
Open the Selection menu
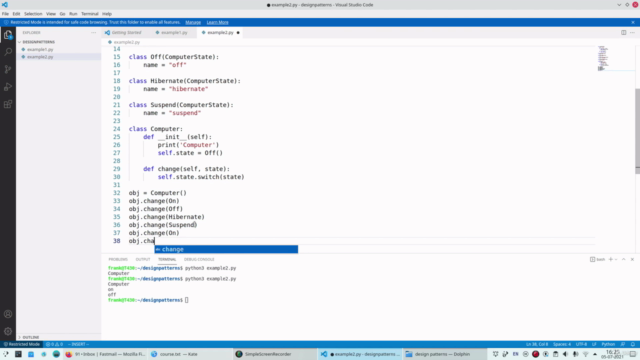[x=33, y=14]
